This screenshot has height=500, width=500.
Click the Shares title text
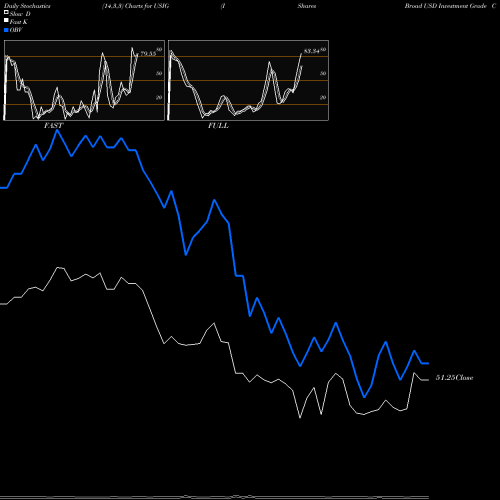307,6
